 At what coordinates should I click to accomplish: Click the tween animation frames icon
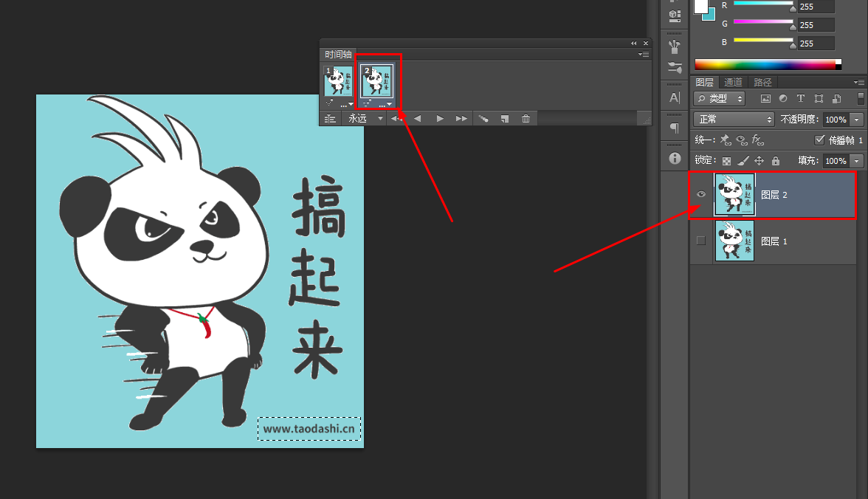coord(483,118)
